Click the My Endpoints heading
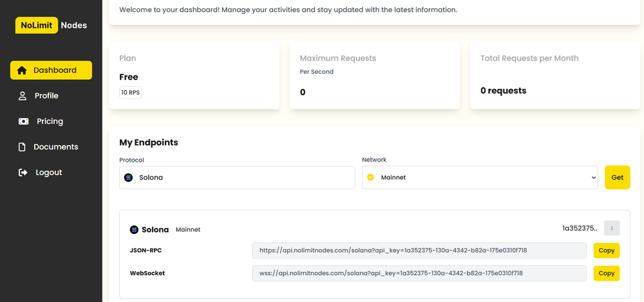The image size is (644, 302). pos(149,142)
